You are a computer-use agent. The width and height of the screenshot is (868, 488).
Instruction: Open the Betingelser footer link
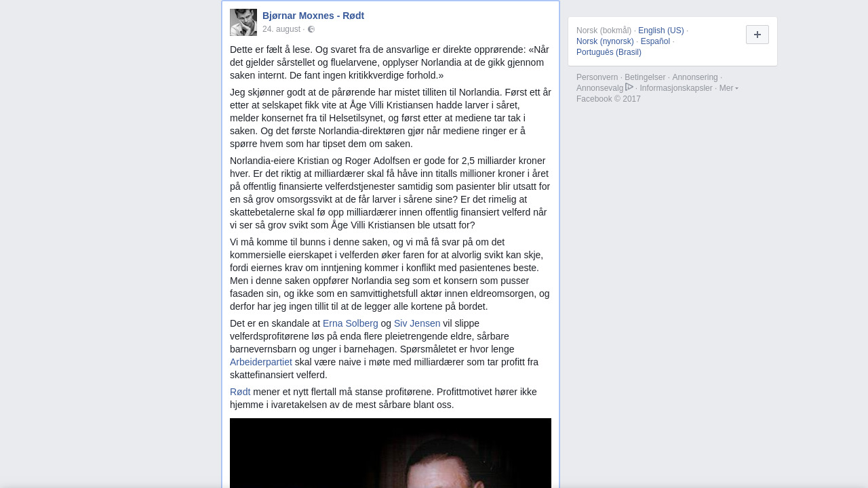645,77
